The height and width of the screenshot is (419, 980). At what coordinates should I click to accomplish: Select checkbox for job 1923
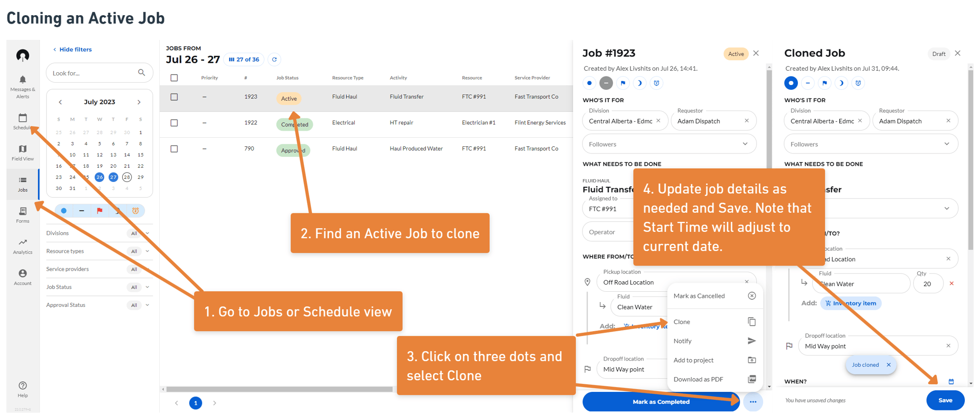tap(174, 97)
